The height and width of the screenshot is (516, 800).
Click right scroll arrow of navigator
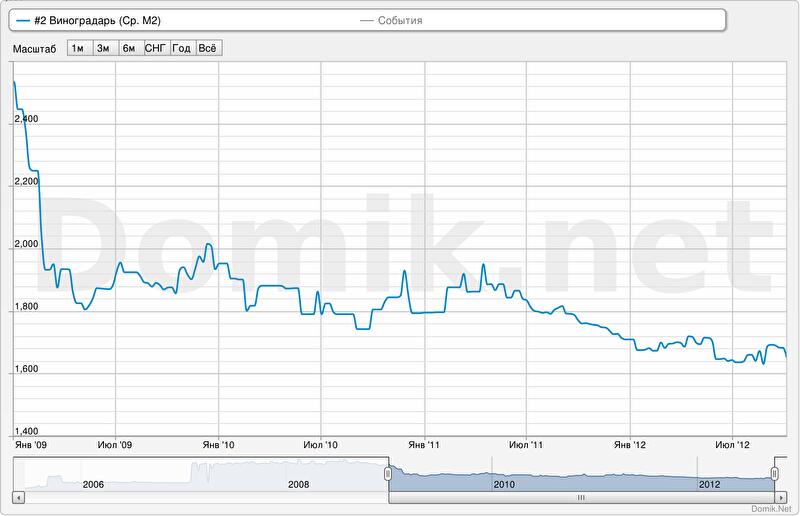781,497
